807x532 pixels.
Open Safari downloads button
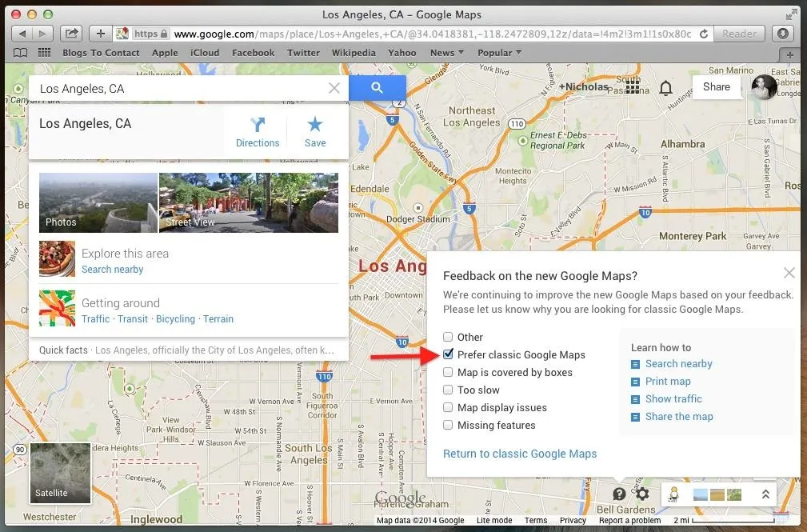coord(783,34)
